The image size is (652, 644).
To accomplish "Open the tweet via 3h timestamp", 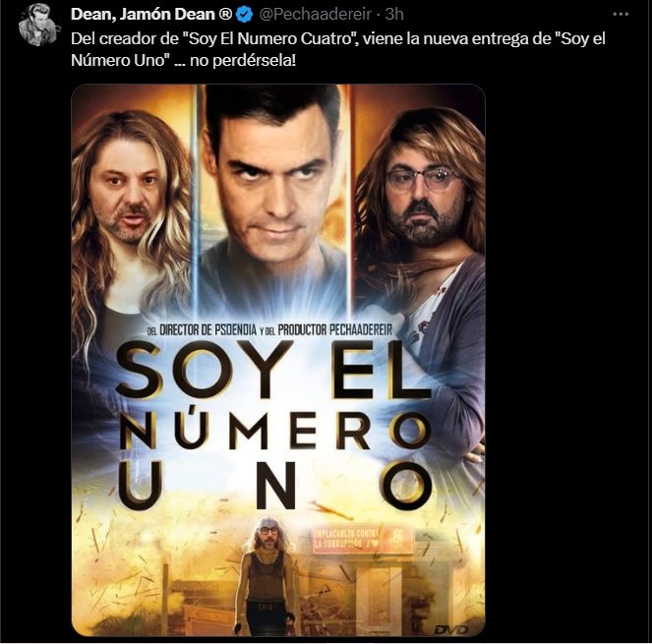I will click(394, 14).
